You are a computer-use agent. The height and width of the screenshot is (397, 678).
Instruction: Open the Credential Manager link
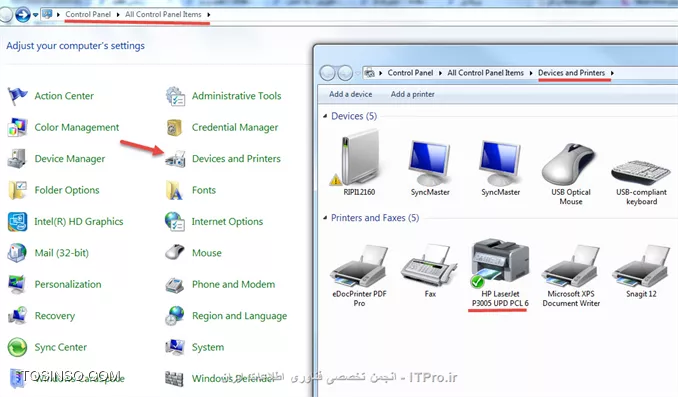235,128
